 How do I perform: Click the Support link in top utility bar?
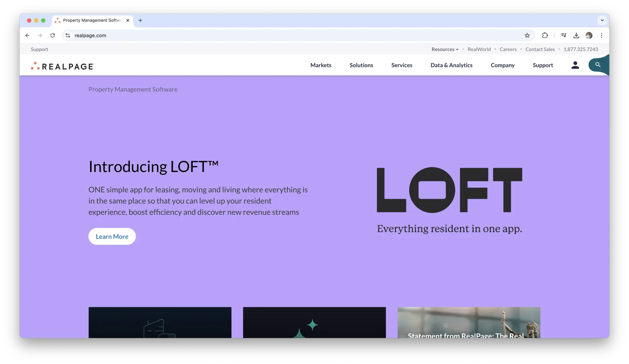(39, 49)
